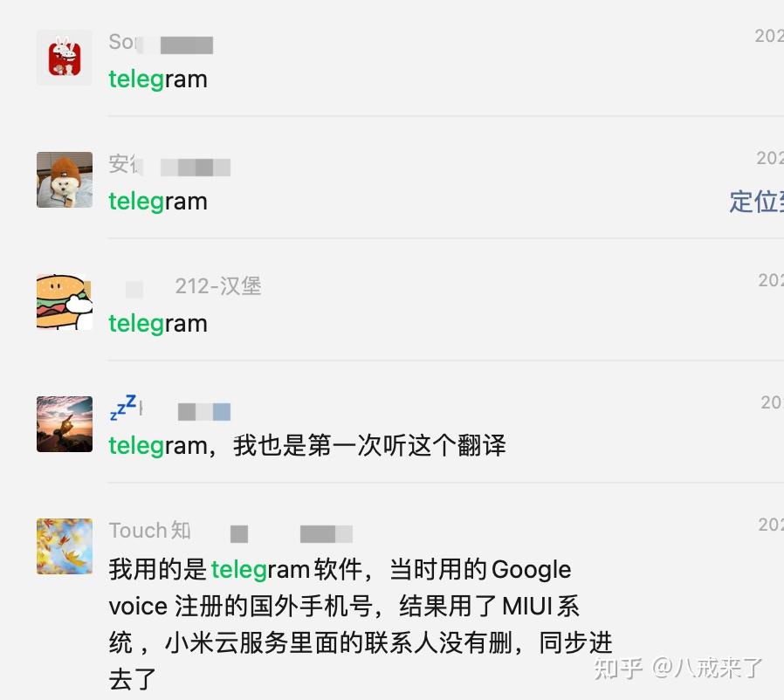Open long message about Google voice registration
784x700 pixels.
[361, 624]
